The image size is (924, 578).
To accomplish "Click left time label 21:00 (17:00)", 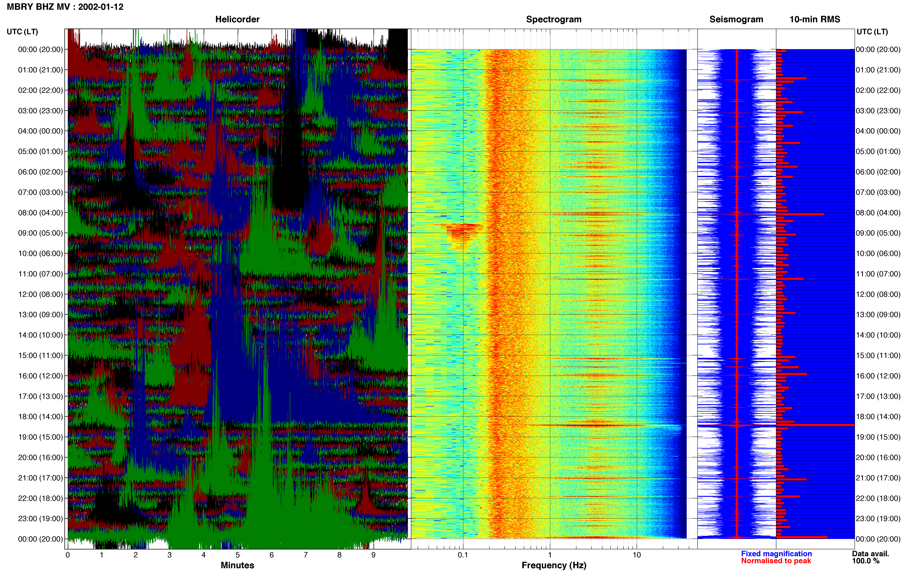I will pyautogui.click(x=41, y=478).
